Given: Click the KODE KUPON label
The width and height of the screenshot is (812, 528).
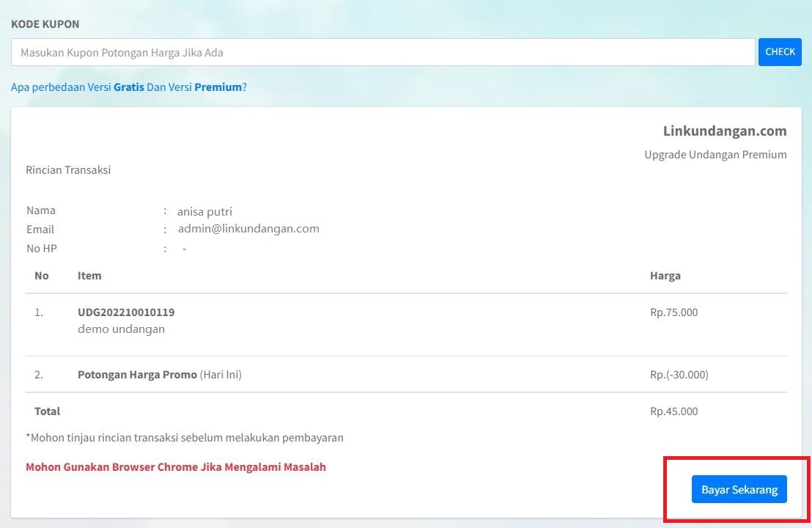Looking at the screenshot, I should coord(45,24).
